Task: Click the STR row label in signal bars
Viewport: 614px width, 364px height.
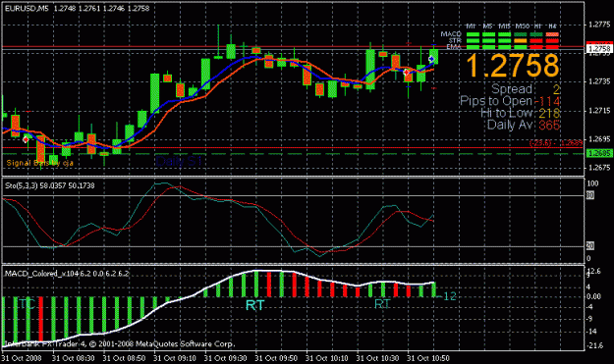Action: click(455, 40)
